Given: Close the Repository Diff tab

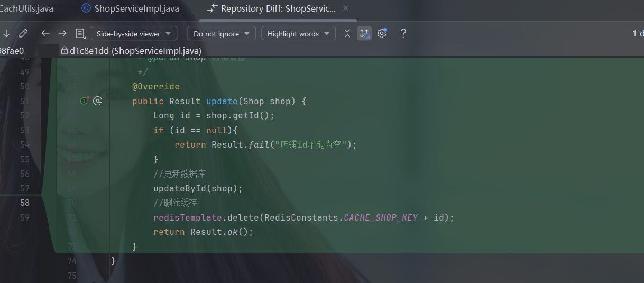Looking at the screenshot, I should click(x=346, y=8).
